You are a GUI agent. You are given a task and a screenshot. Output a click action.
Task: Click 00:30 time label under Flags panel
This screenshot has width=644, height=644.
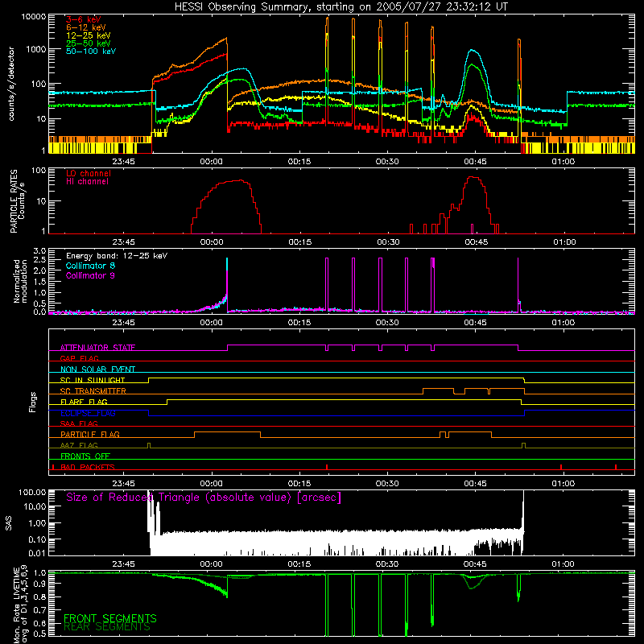[x=387, y=484]
